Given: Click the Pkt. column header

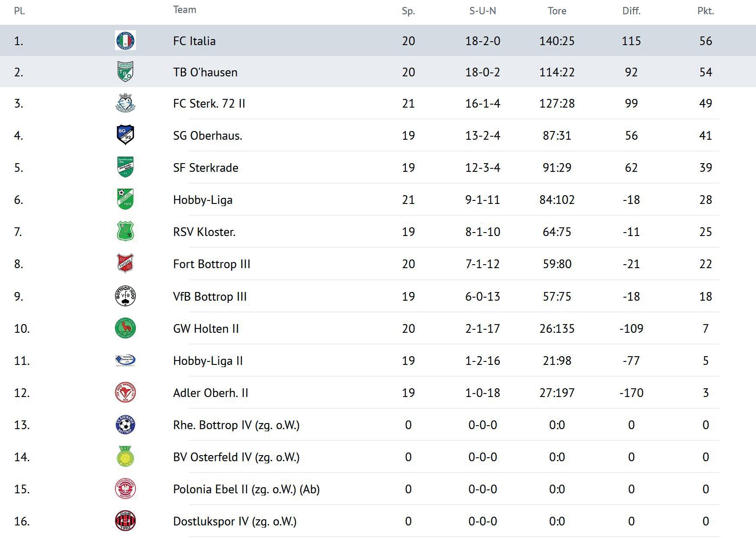Looking at the screenshot, I should pyautogui.click(x=705, y=11).
